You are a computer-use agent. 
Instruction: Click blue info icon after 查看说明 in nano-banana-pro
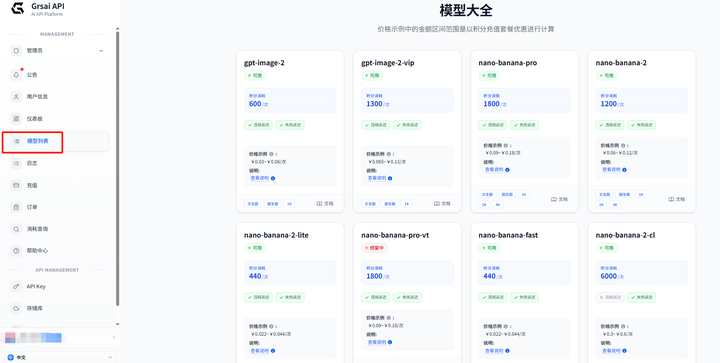[507, 170]
